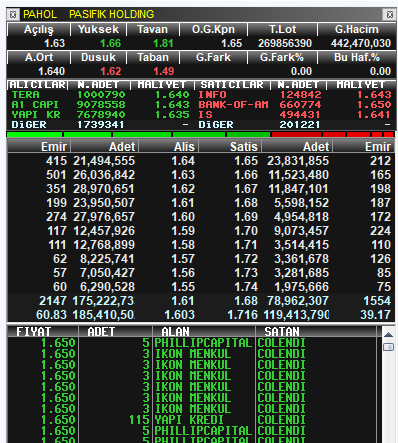Click the ask price 1.65
This screenshot has height=443, width=398.
(246, 161)
